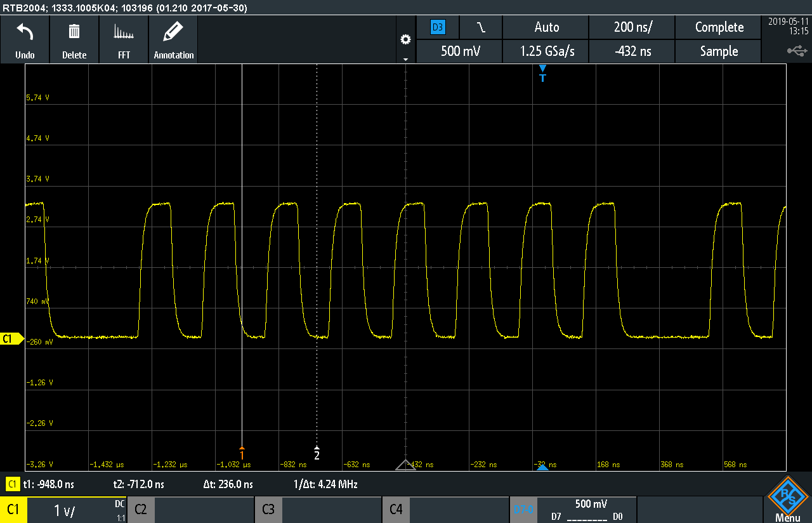Viewport: 812px width, 523px height.
Task: Select cursor 2 white marker
Action: [x=317, y=453]
